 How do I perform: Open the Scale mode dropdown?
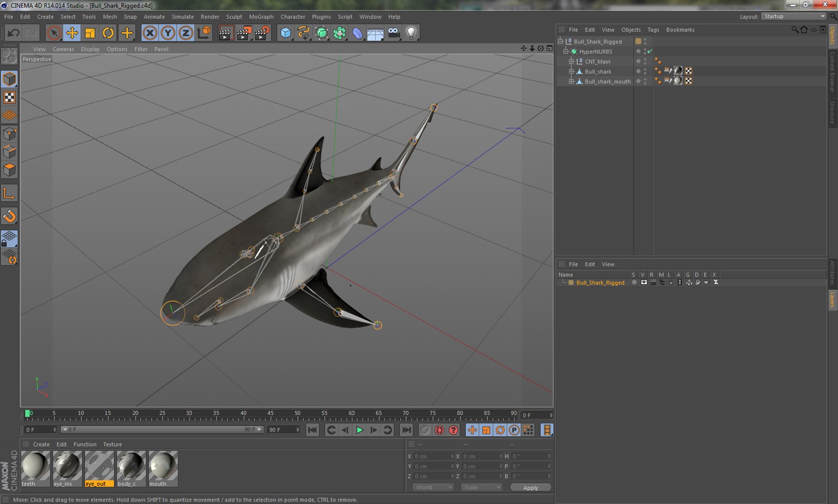(x=482, y=487)
